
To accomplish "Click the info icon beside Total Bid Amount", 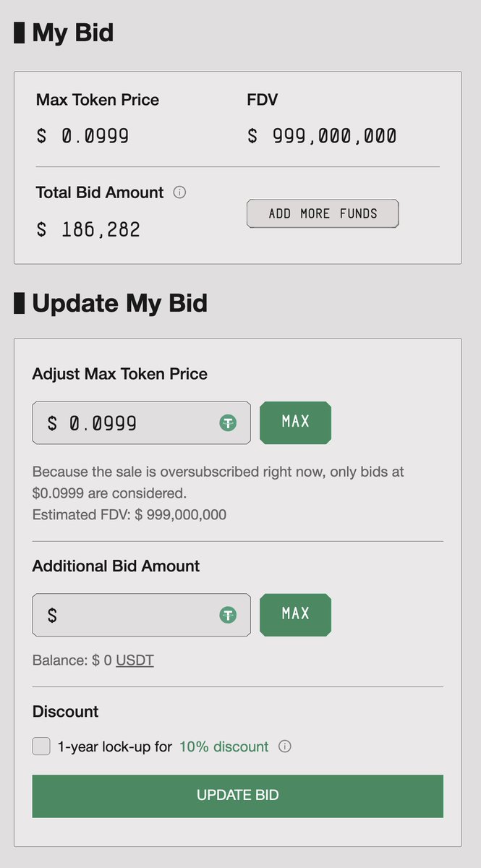I will (x=180, y=192).
